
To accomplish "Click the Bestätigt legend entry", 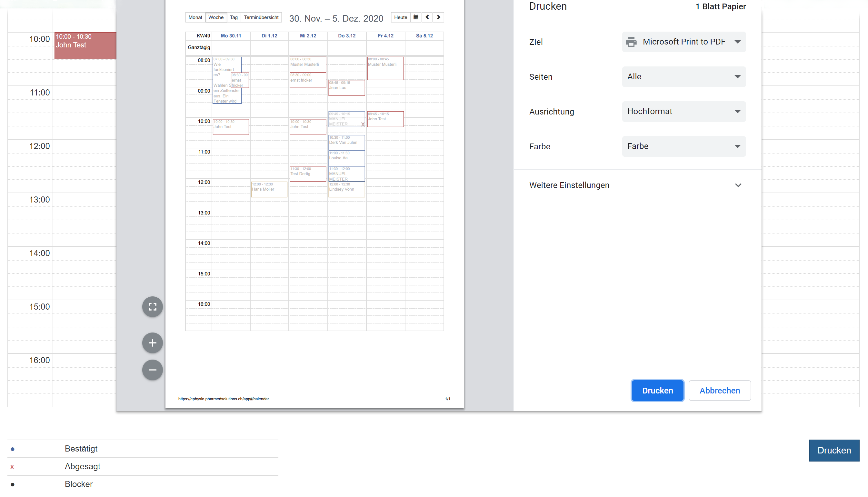I will tap(81, 449).
